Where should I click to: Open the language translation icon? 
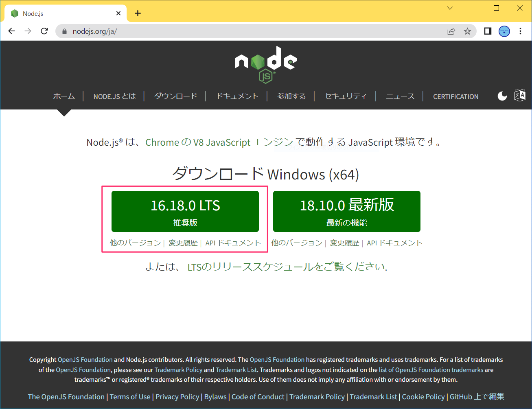(x=520, y=95)
